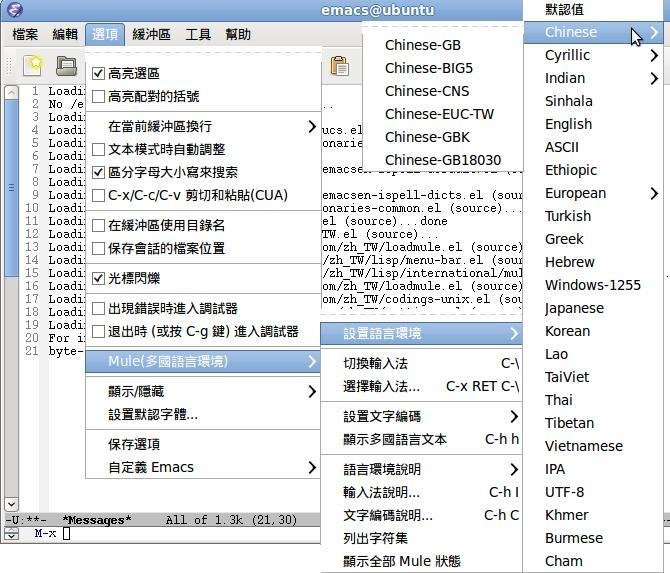Viewport: 670px width, 573px height.
Task: Toggle 高亮選區 checkbox
Action: tap(98, 73)
